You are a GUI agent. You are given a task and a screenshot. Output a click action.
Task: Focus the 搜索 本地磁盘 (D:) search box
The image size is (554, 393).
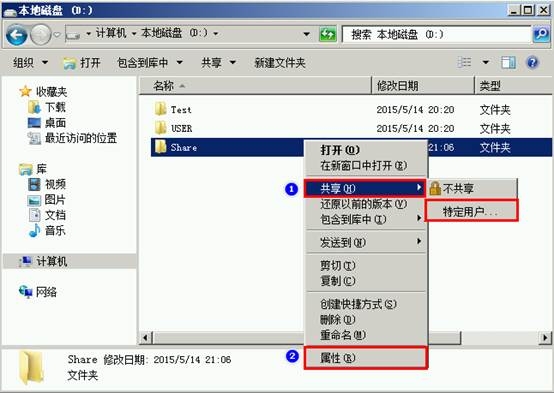coord(437,34)
